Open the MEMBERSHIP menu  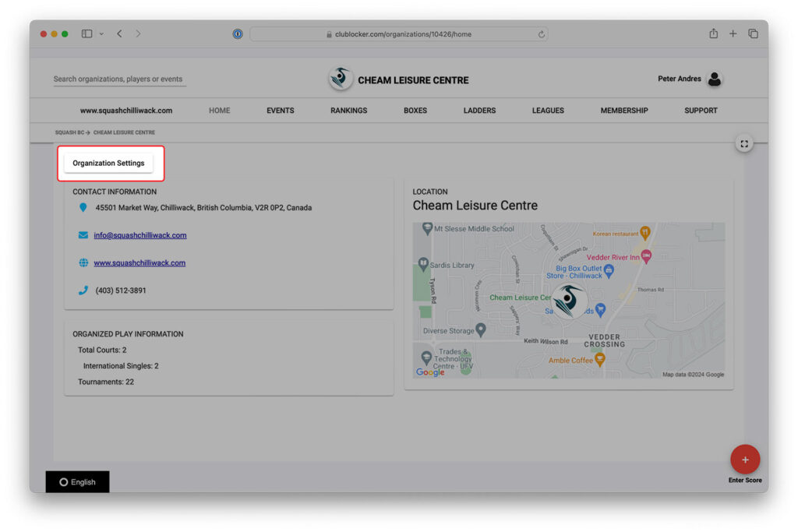tap(624, 111)
